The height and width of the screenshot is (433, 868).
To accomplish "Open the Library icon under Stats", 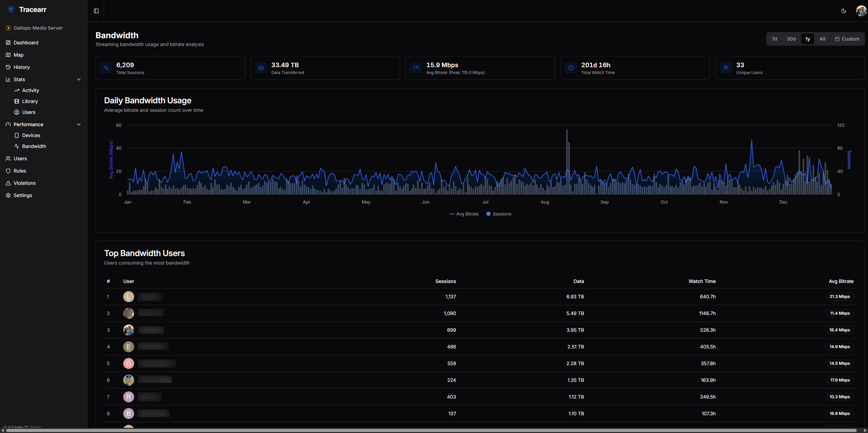I will pyautogui.click(x=17, y=101).
